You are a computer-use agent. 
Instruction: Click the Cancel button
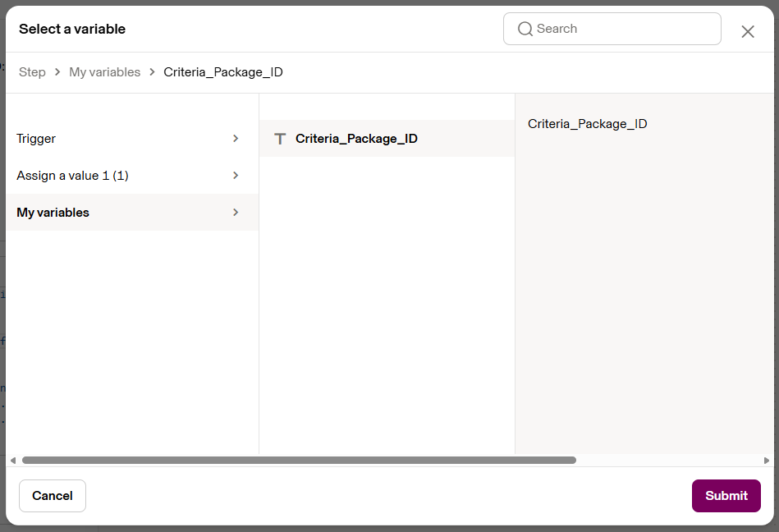pyautogui.click(x=53, y=496)
